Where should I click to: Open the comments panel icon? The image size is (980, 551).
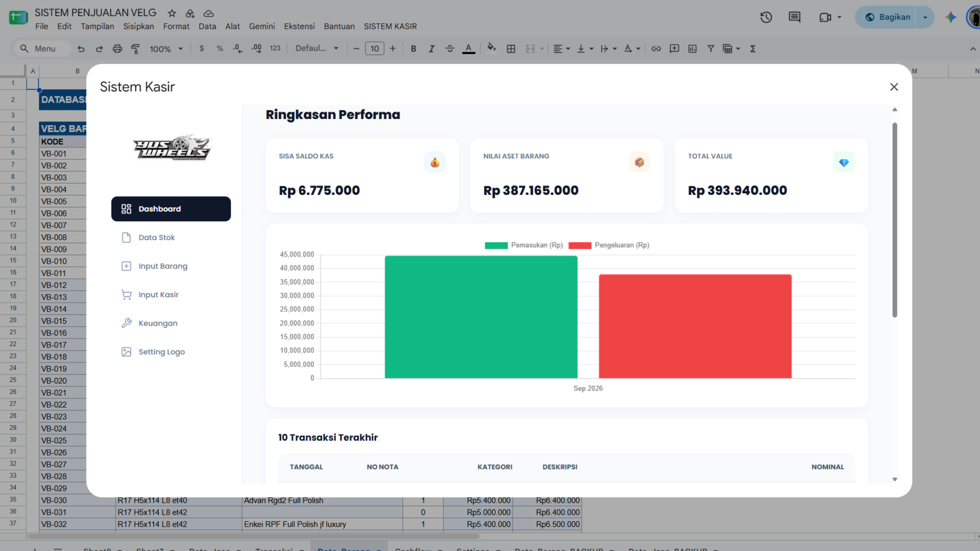click(794, 17)
